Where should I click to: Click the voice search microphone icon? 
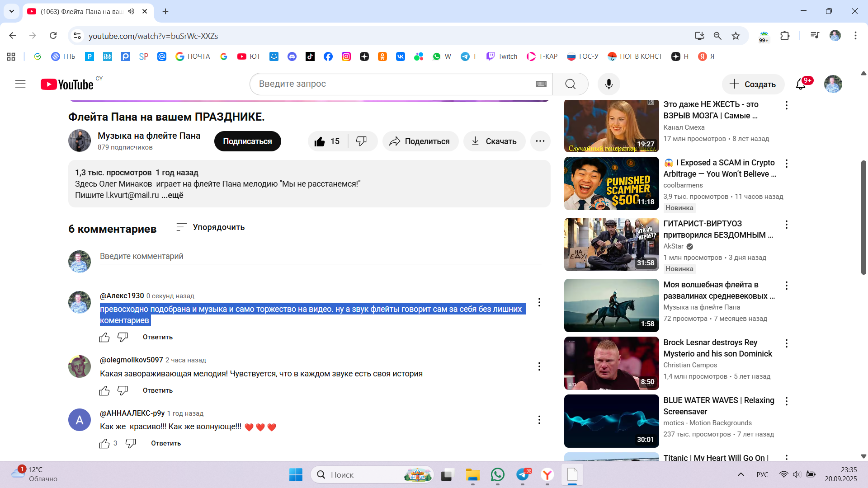[x=609, y=84]
